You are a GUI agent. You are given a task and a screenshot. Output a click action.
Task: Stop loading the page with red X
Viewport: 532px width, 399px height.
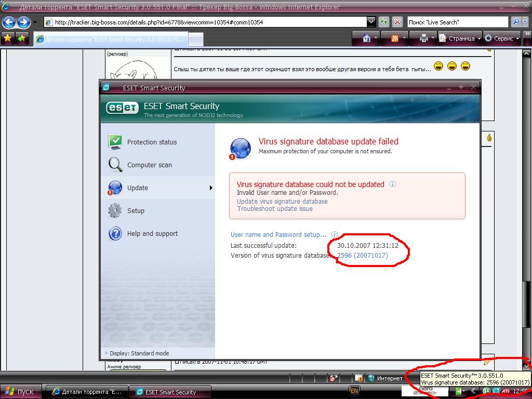pos(397,22)
